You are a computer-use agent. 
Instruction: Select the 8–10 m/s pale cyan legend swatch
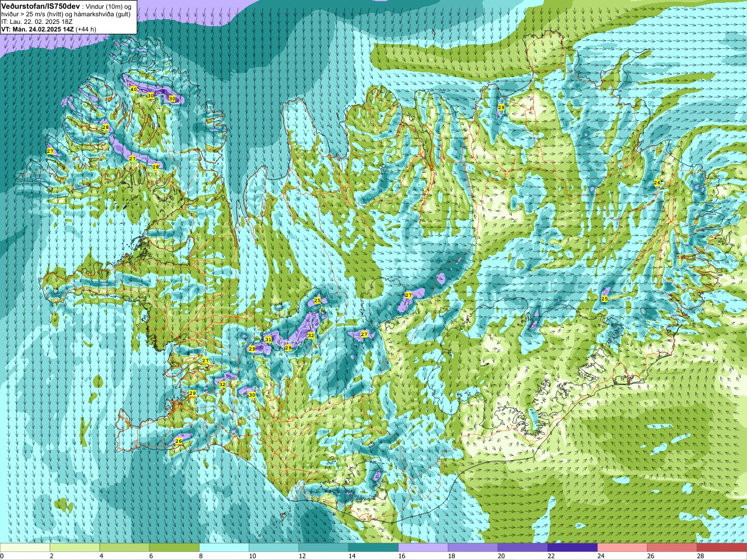pyautogui.click(x=224, y=548)
